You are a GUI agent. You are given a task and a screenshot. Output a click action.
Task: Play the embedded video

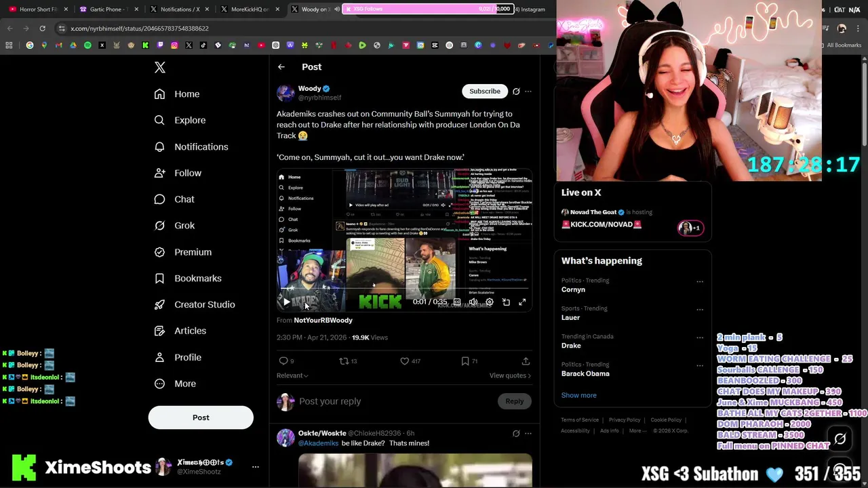click(286, 302)
